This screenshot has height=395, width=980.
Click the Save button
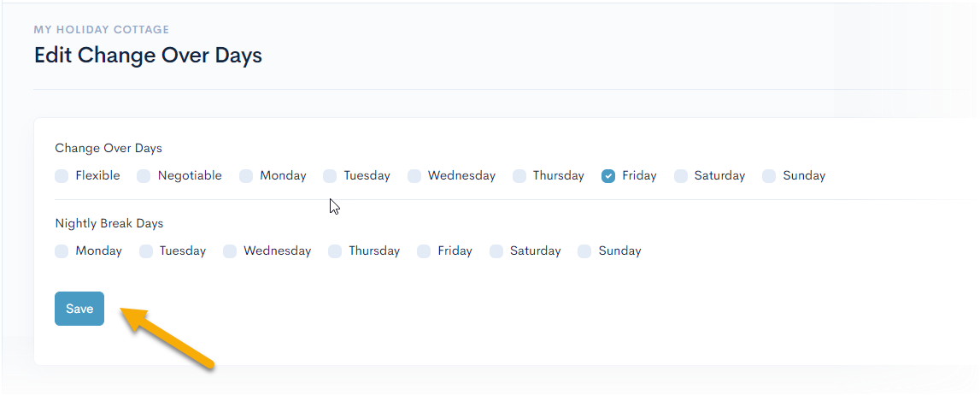[79, 309]
